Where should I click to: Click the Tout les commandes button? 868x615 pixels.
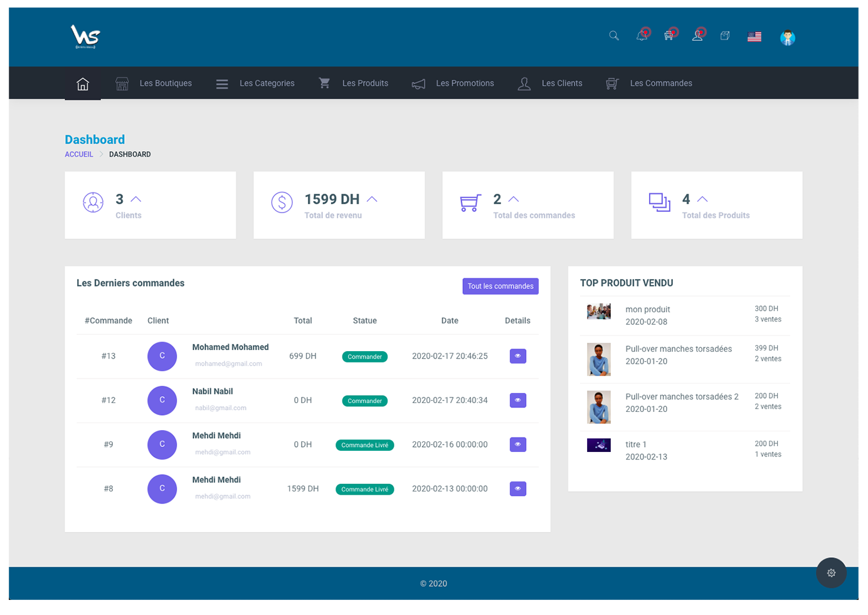pos(500,286)
